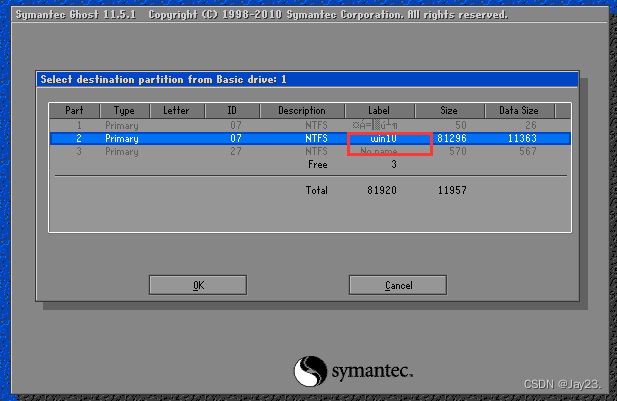
Task: Click the Letter column header
Action: pyautogui.click(x=177, y=111)
